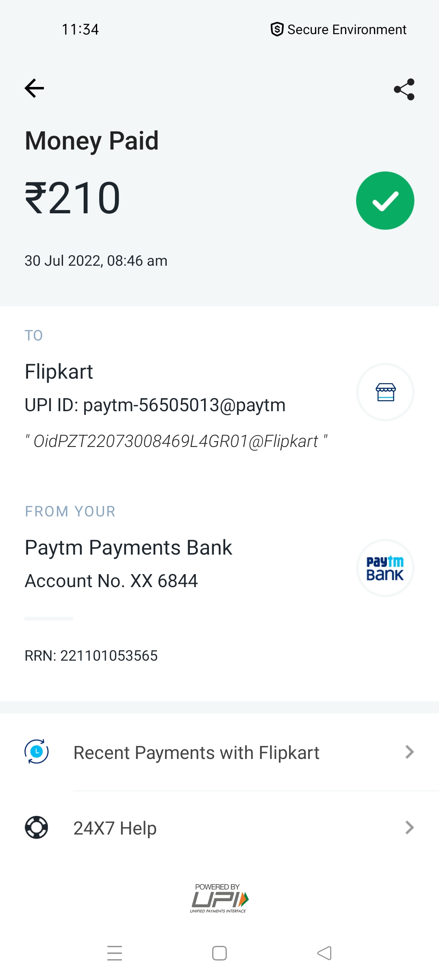
Task: Tap the Powered by UPI logo
Action: pyautogui.click(x=219, y=898)
